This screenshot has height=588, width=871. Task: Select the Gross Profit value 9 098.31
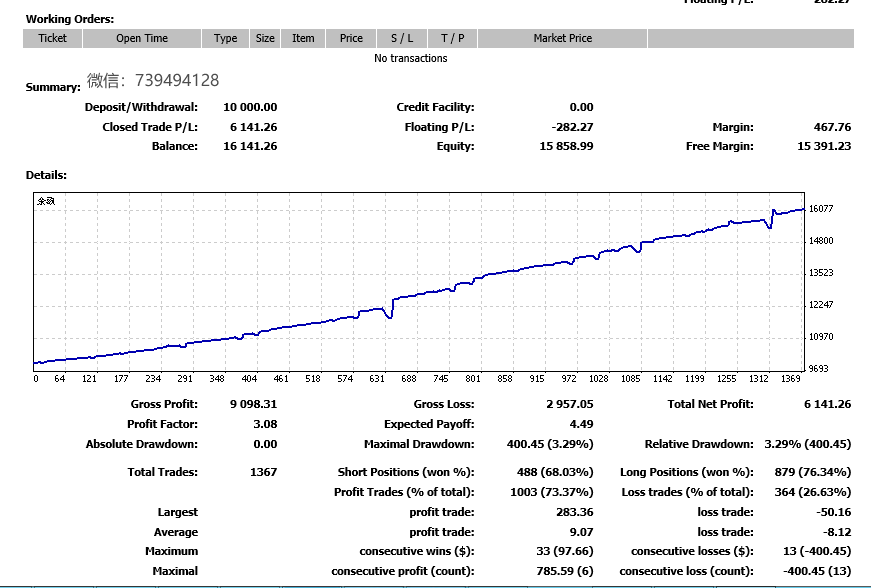(253, 404)
